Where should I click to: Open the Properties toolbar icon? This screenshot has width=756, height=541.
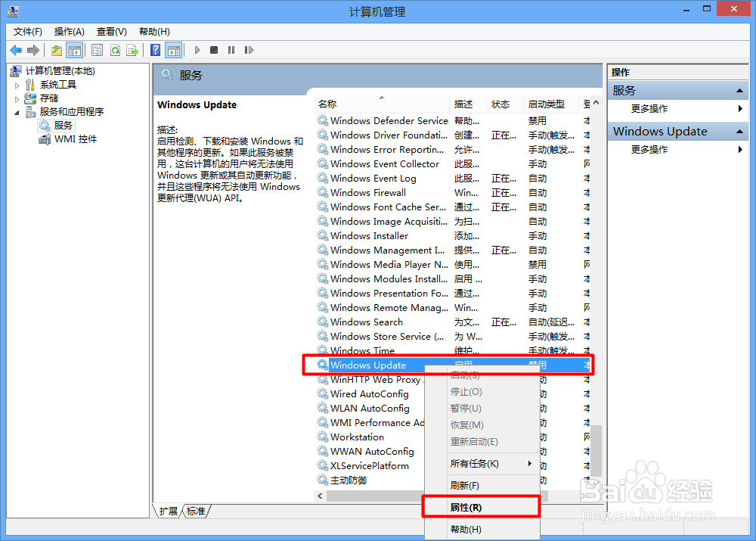click(x=97, y=50)
